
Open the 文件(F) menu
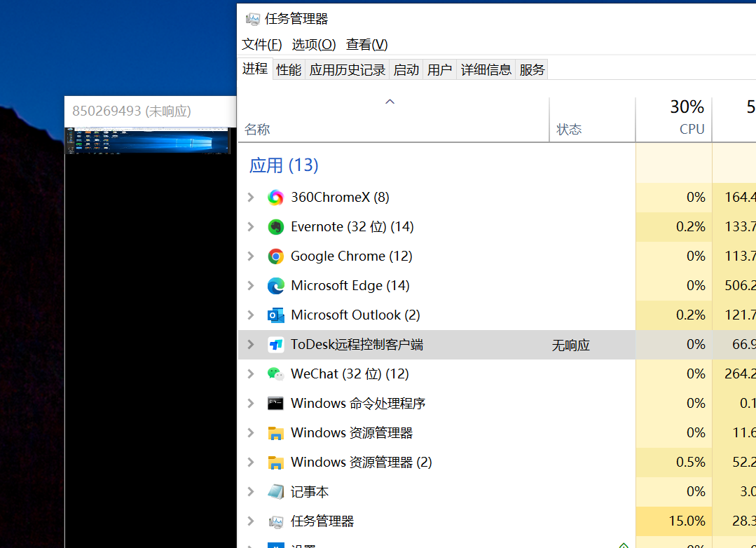262,44
